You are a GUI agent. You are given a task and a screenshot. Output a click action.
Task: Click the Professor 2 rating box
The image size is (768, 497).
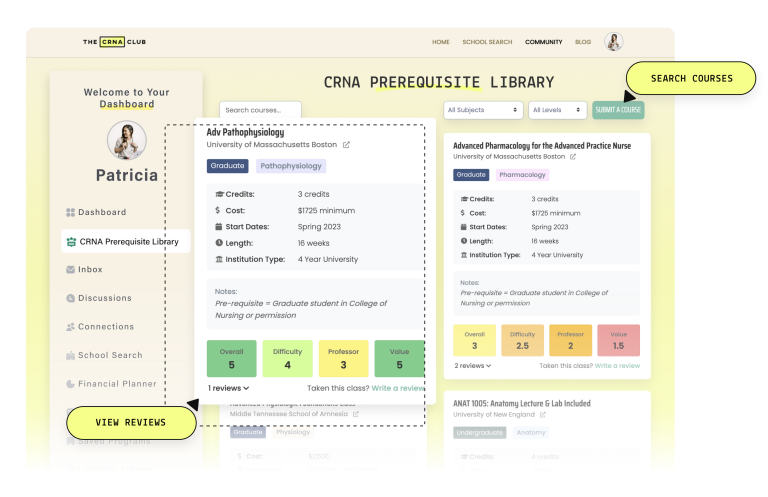(571, 340)
